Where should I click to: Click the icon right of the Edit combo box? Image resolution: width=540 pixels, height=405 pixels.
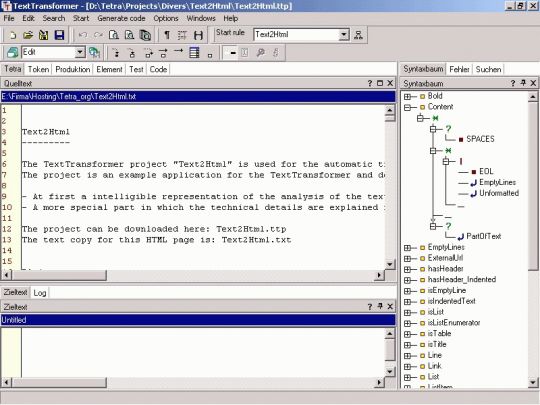tap(94, 52)
